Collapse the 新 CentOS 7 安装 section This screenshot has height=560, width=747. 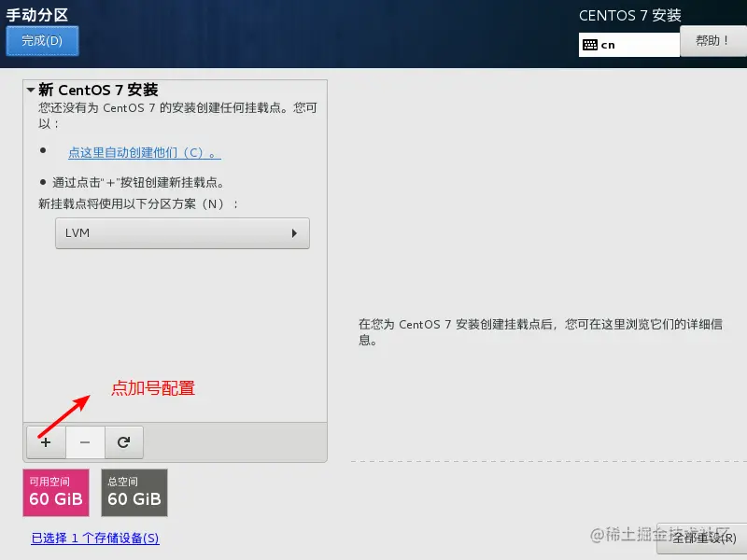pyautogui.click(x=31, y=90)
